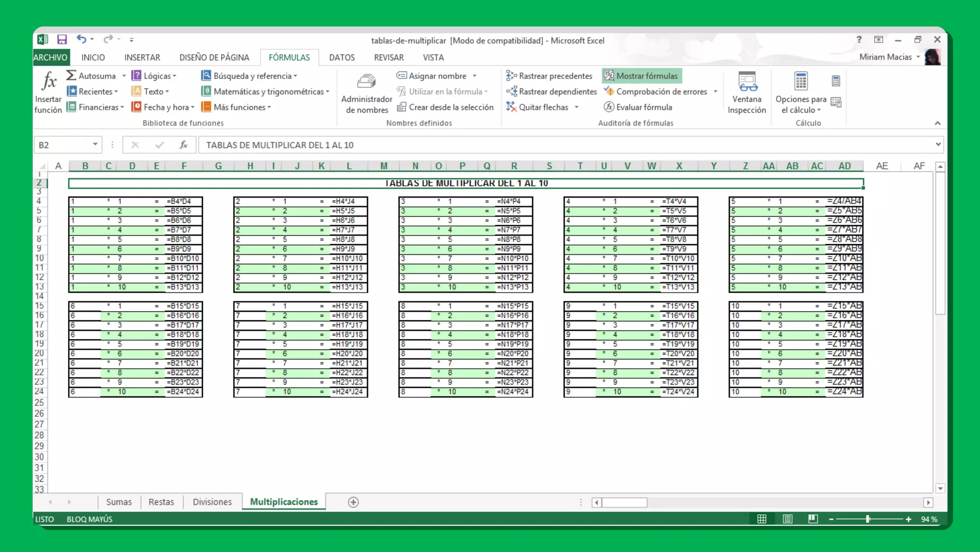The width and height of the screenshot is (980, 552).
Task: Switch to VISTA ribbon tab
Action: pyautogui.click(x=433, y=57)
